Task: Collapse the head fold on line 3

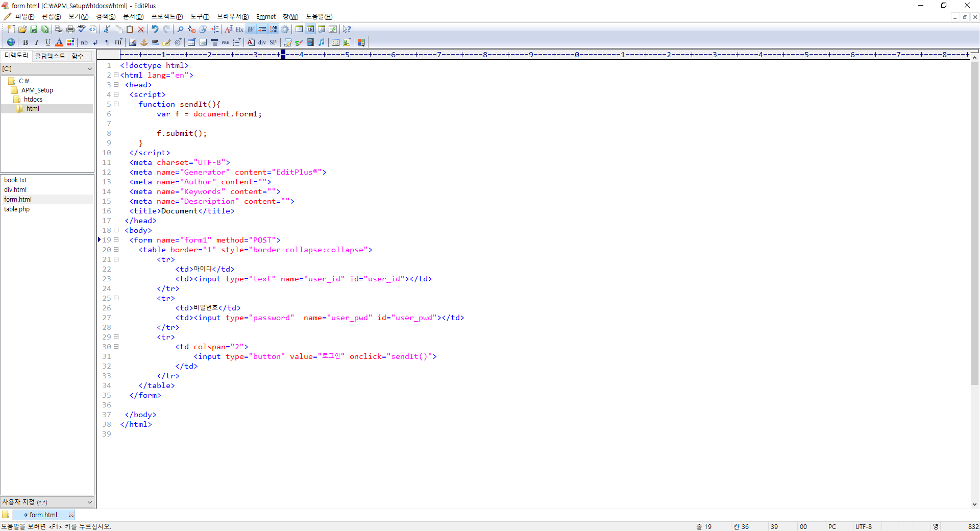Action: (x=116, y=85)
